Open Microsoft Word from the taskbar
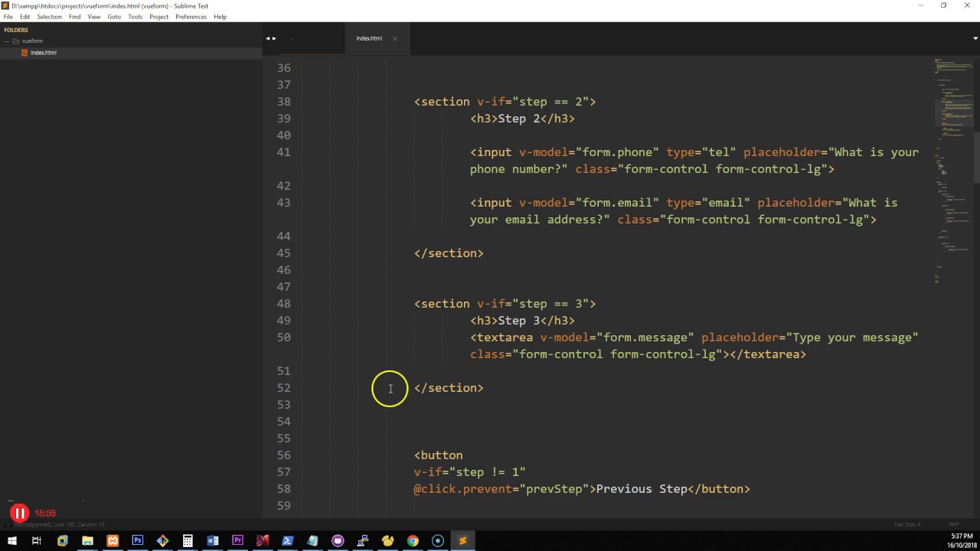 (213, 541)
